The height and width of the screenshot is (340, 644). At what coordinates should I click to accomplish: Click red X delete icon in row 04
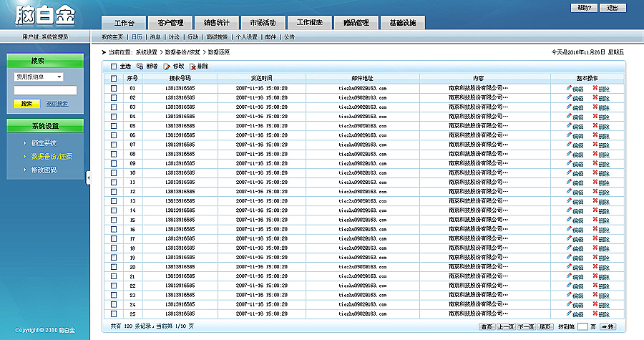pyautogui.click(x=595, y=116)
